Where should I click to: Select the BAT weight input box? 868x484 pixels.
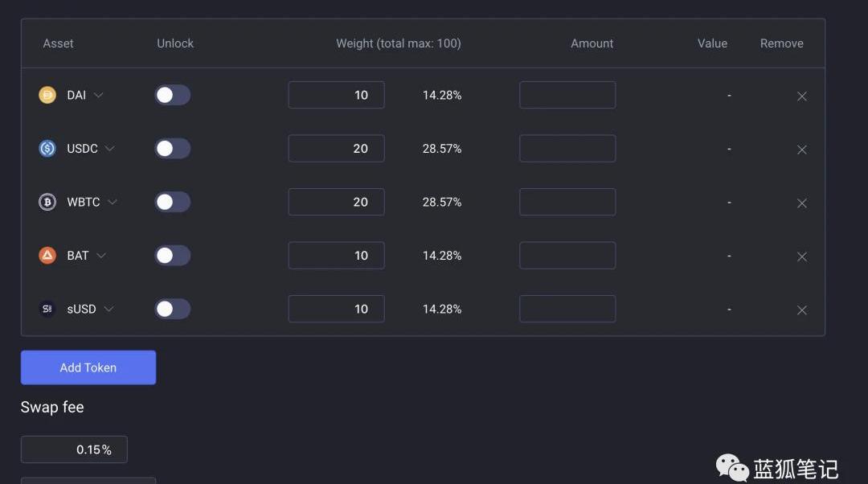tap(336, 256)
